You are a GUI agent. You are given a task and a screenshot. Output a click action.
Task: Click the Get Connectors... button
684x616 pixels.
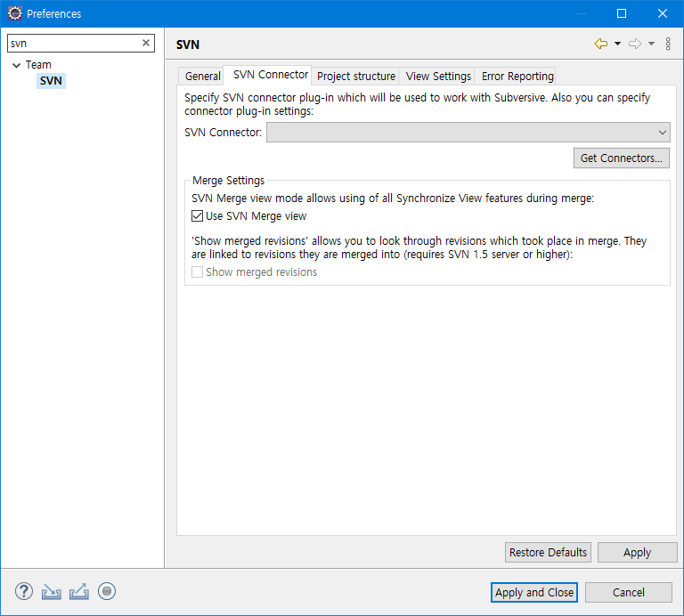pyautogui.click(x=621, y=158)
